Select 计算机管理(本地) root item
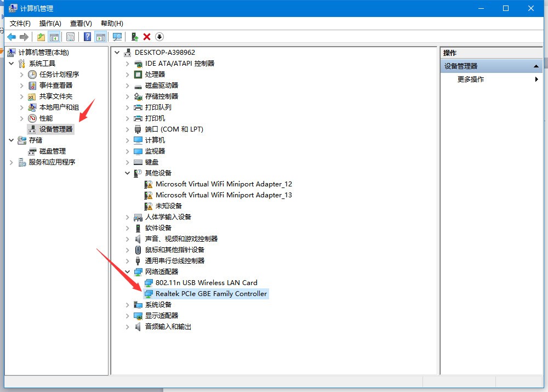 click(43, 53)
